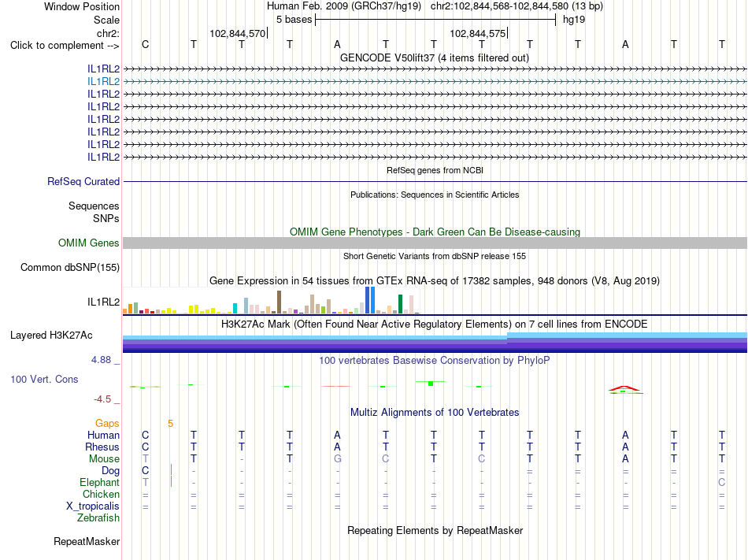Click the SNPs track label

tap(106, 218)
